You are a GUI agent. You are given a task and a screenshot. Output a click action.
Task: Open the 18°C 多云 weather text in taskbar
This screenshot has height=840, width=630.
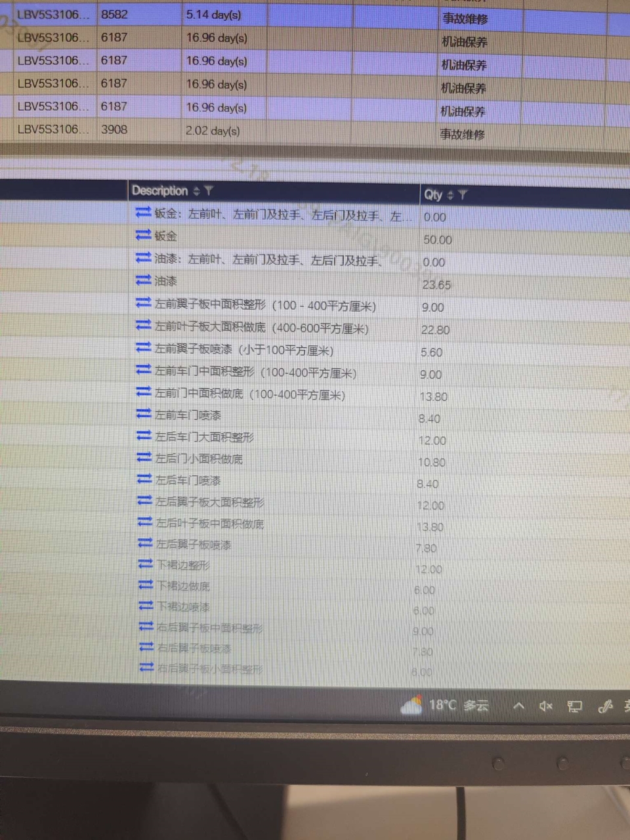coord(459,705)
